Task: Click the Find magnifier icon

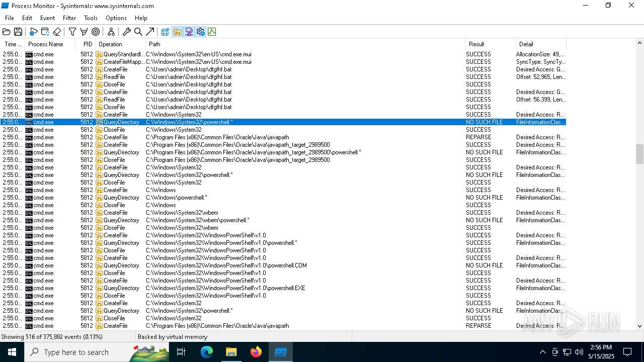Action: click(138, 32)
